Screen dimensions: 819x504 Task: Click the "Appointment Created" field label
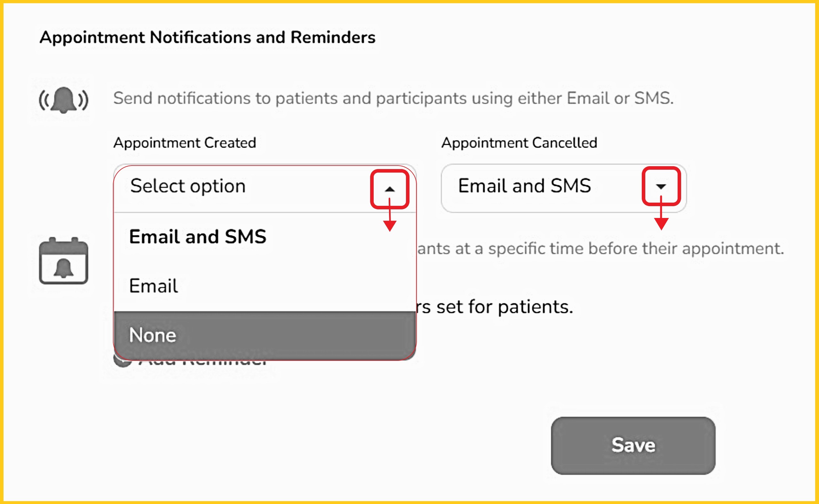(x=185, y=143)
